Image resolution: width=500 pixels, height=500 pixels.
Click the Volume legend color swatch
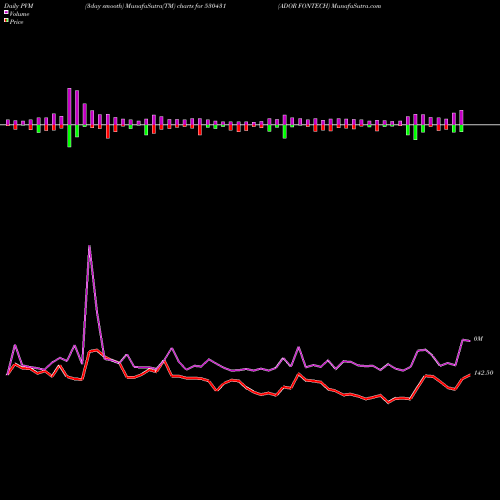[x=6, y=12]
